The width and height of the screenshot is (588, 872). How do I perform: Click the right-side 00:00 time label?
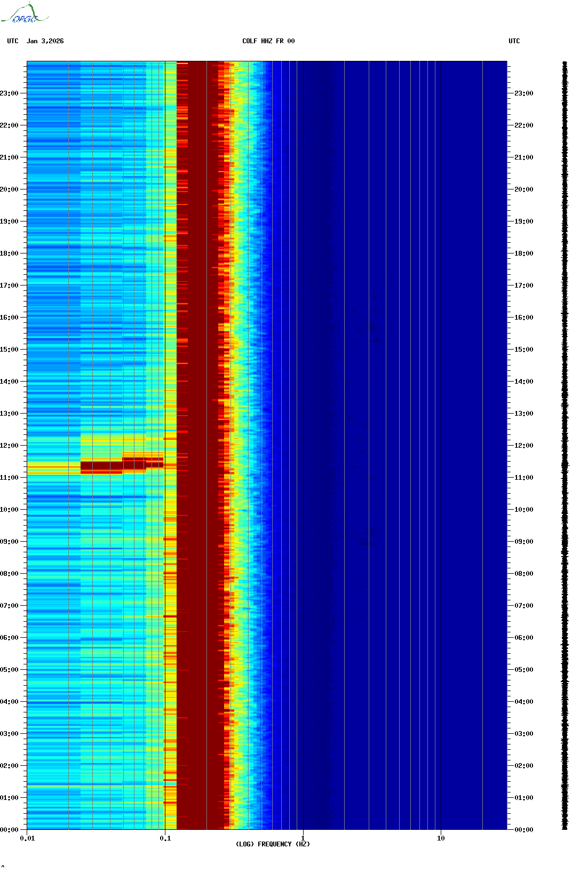point(524,830)
